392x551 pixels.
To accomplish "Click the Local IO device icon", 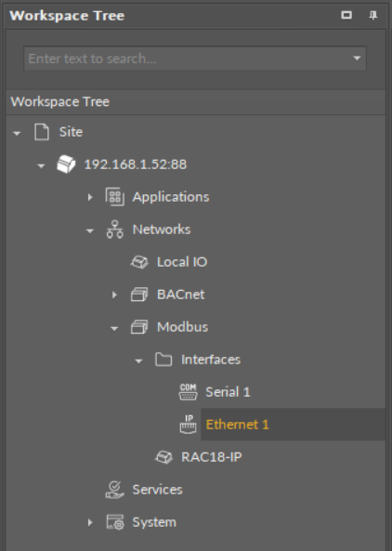I will (x=139, y=262).
